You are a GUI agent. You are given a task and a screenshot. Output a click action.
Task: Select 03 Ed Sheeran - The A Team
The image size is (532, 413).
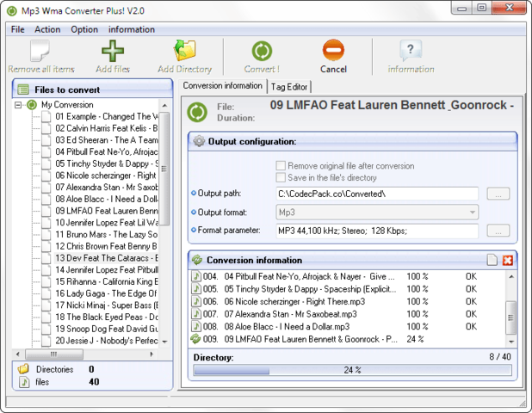tap(107, 140)
